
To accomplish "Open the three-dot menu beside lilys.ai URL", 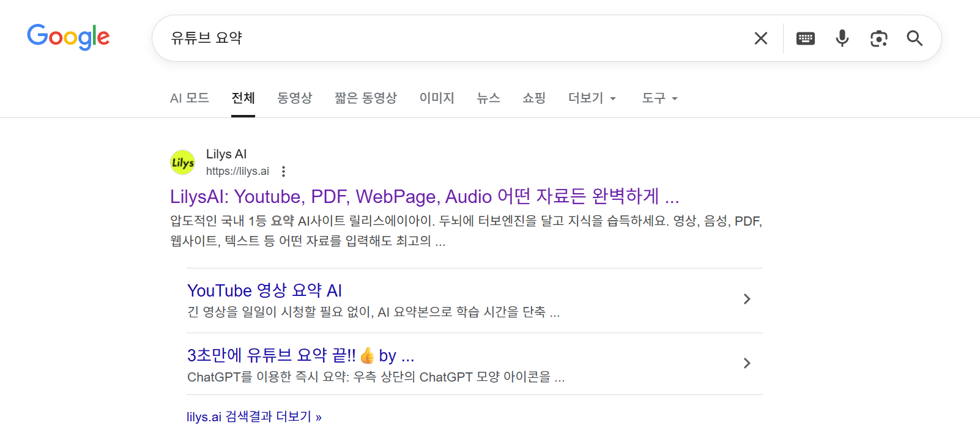I will tap(283, 172).
